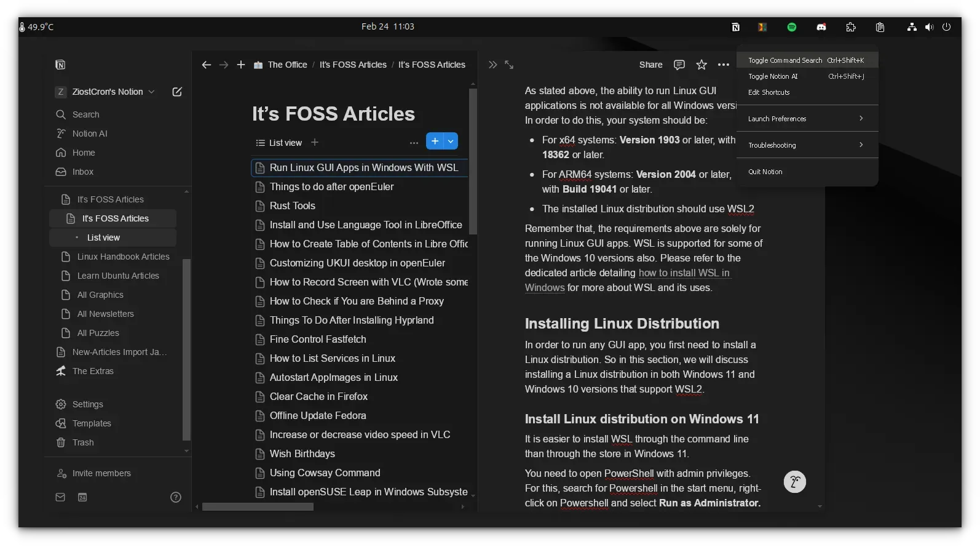Viewport: 980px width, 547px height.
Task: Go to middle It's FOSS Articles breadcrumb
Action: coord(353,65)
